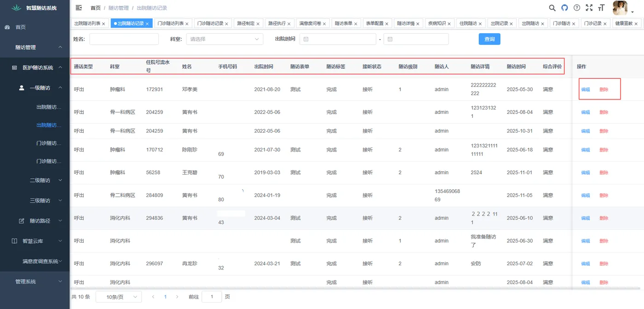Image resolution: width=644 pixels, height=309 pixels.
Task: Click 编辑 link on 邓孝美's row
Action: pyautogui.click(x=585, y=89)
